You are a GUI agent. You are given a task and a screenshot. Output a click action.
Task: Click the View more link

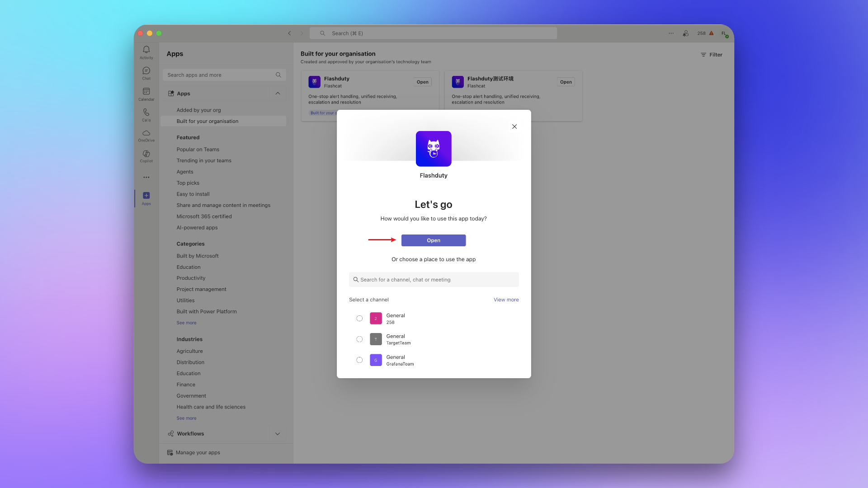click(x=506, y=300)
